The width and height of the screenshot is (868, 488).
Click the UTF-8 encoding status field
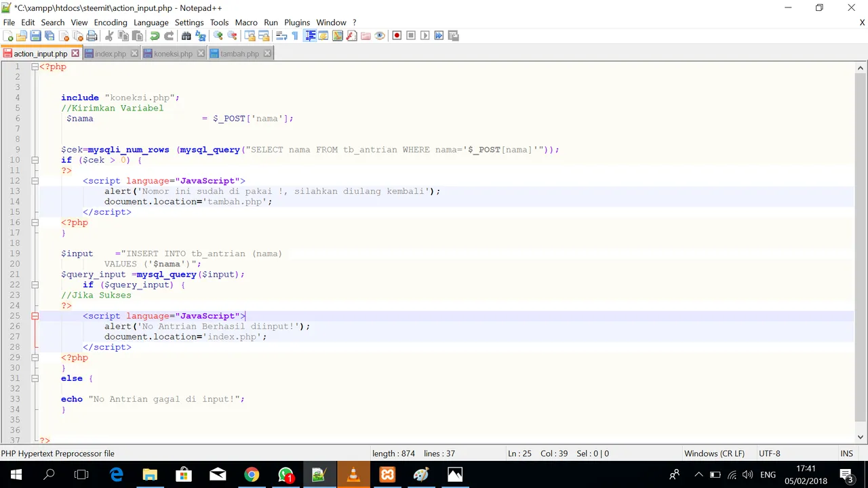pos(770,453)
